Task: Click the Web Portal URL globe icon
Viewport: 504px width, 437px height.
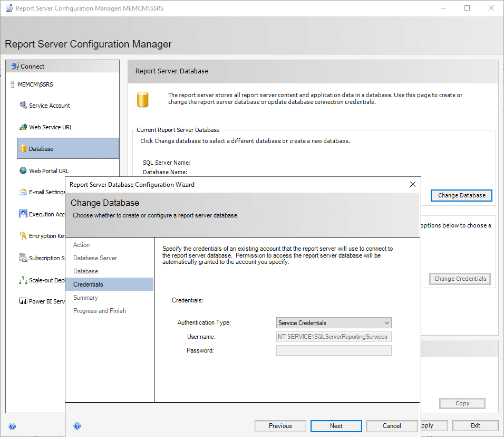Action: 23,171
